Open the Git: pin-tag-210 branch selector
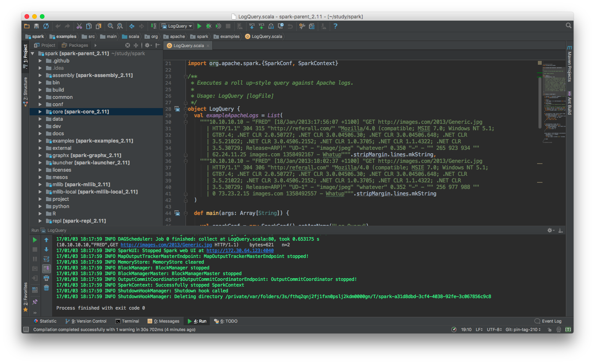595x364 pixels. point(523,330)
